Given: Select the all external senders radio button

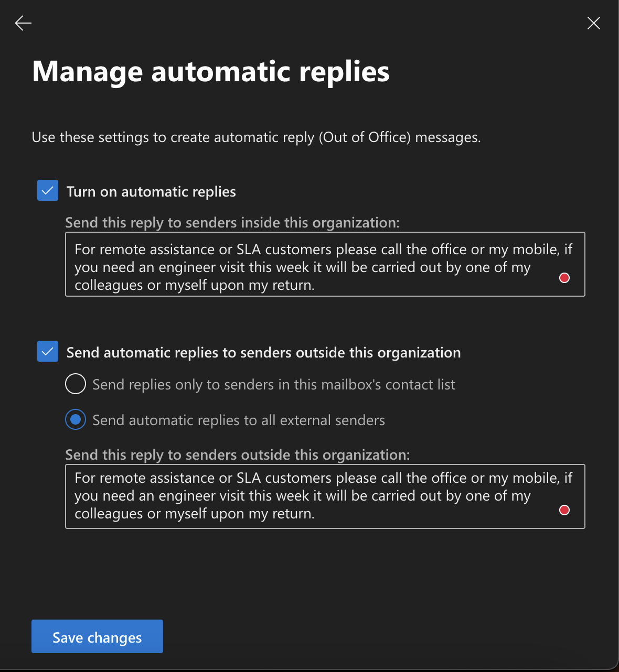Looking at the screenshot, I should coord(76,419).
